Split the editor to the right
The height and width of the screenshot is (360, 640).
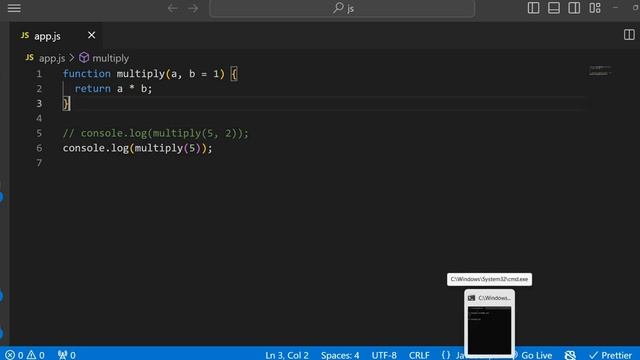point(629,35)
